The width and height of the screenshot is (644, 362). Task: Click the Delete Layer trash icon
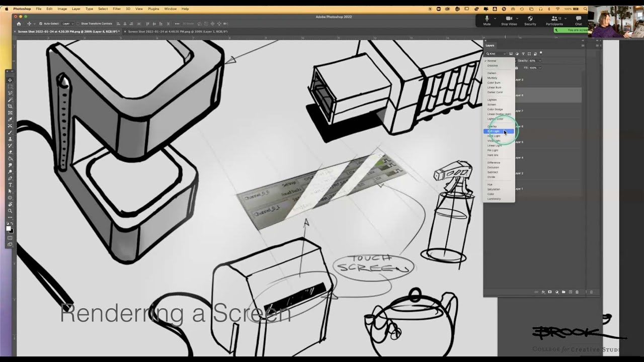coord(577,292)
